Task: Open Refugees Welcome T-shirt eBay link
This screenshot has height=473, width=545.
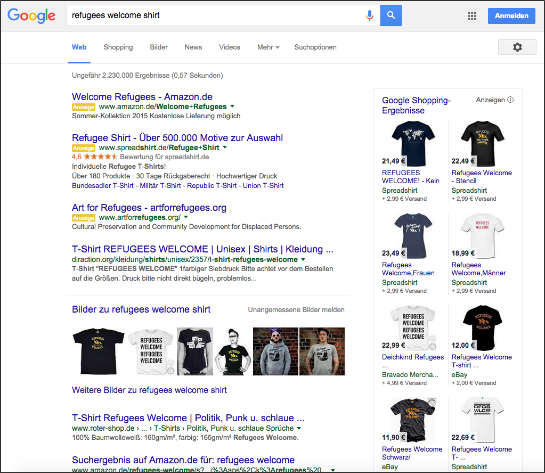Action: click(x=481, y=361)
